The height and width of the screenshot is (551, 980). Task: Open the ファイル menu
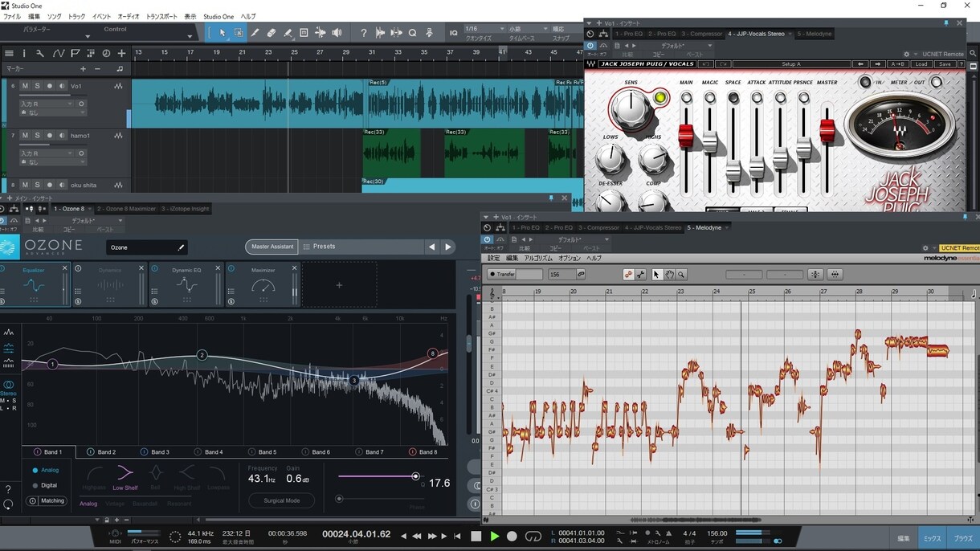[x=12, y=16]
